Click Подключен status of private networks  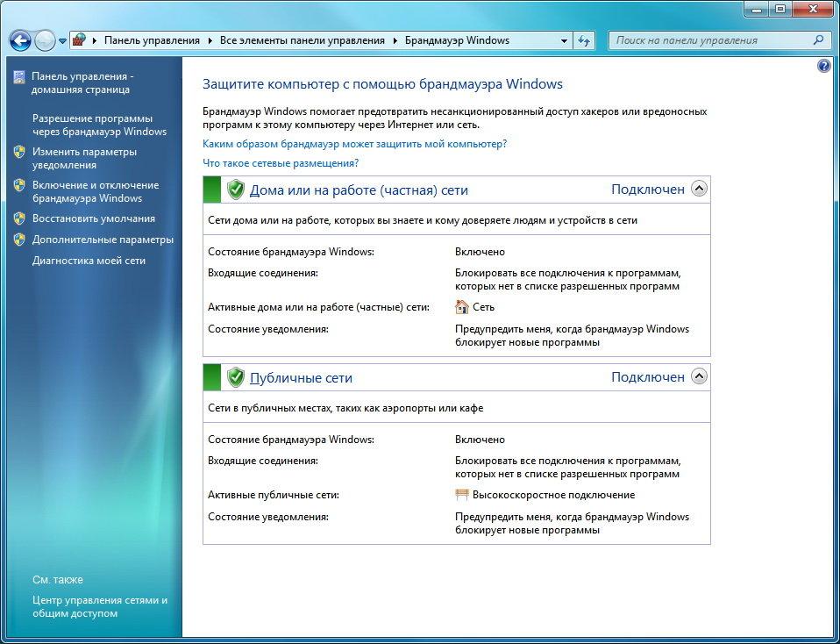point(648,190)
